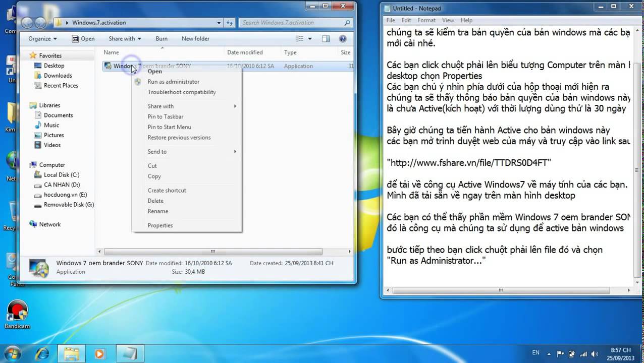
Task: Click the change view icon in Explorer toolbar
Action: tap(300, 39)
